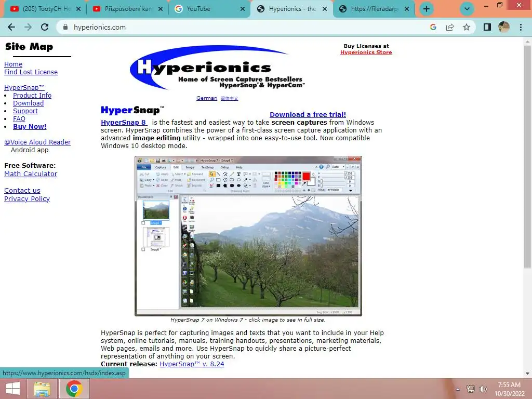The height and width of the screenshot is (399, 532).
Task: Click Download a free trial! link
Action: coord(308,114)
